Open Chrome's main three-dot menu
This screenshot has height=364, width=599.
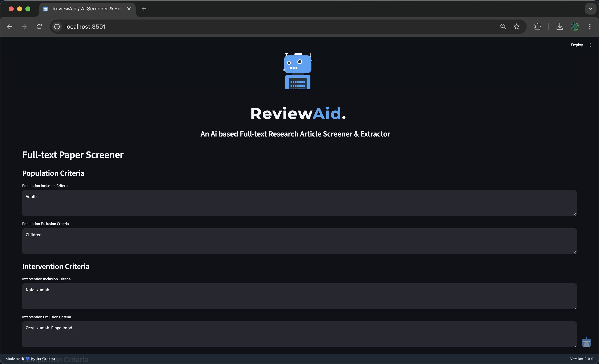point(590,26)
